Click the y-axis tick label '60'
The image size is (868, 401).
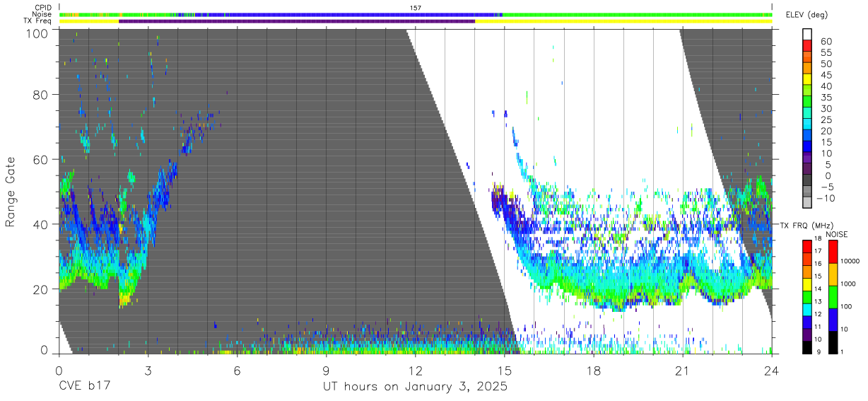coord(41,160)
